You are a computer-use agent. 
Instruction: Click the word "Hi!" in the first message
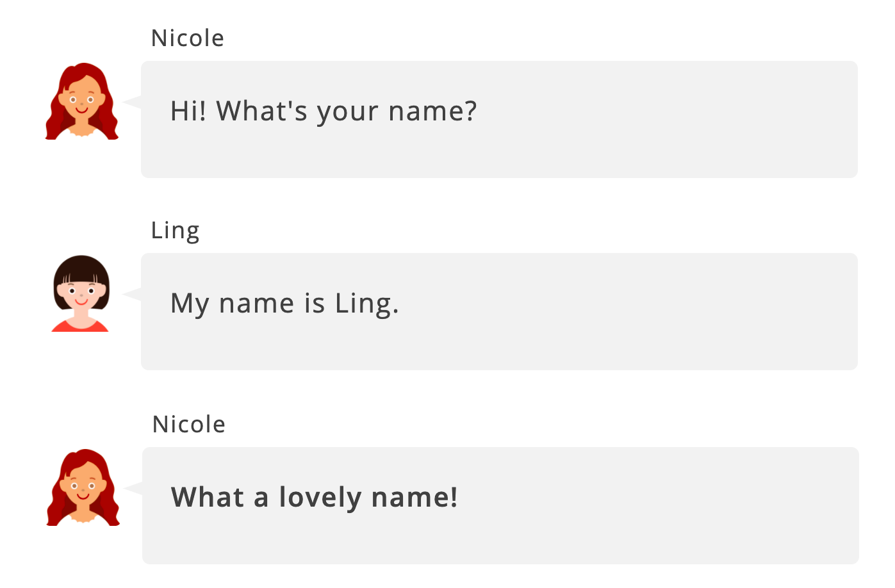coord(188,111)
